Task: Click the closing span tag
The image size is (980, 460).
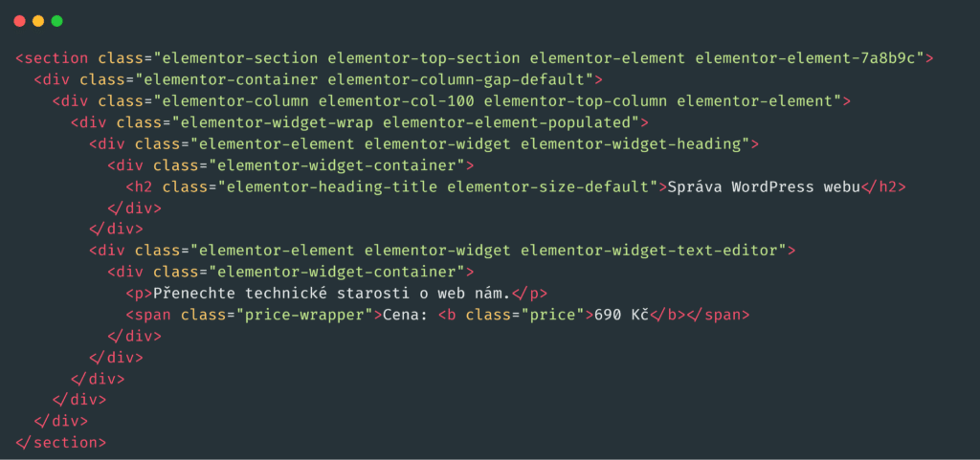Action: click(x=718, y=315)
